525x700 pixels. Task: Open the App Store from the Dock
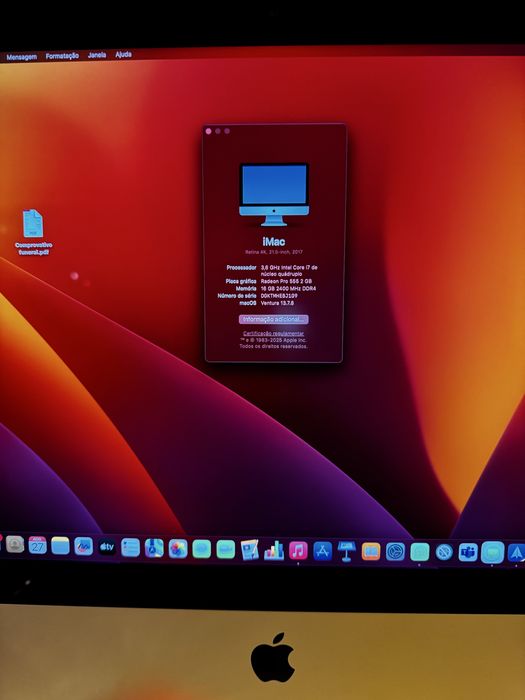click(322, 551)
